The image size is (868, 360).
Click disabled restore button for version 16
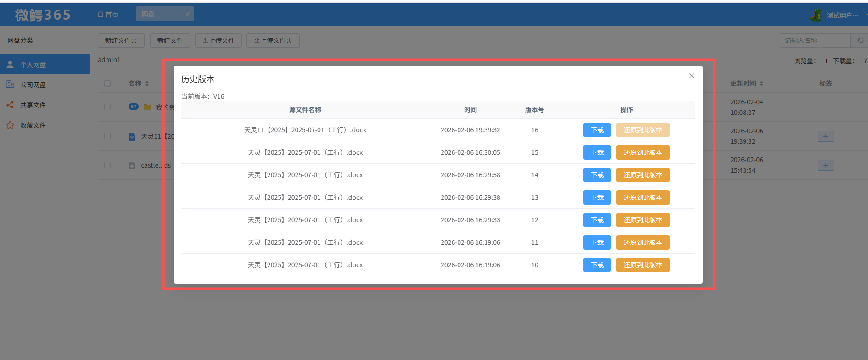643,130
